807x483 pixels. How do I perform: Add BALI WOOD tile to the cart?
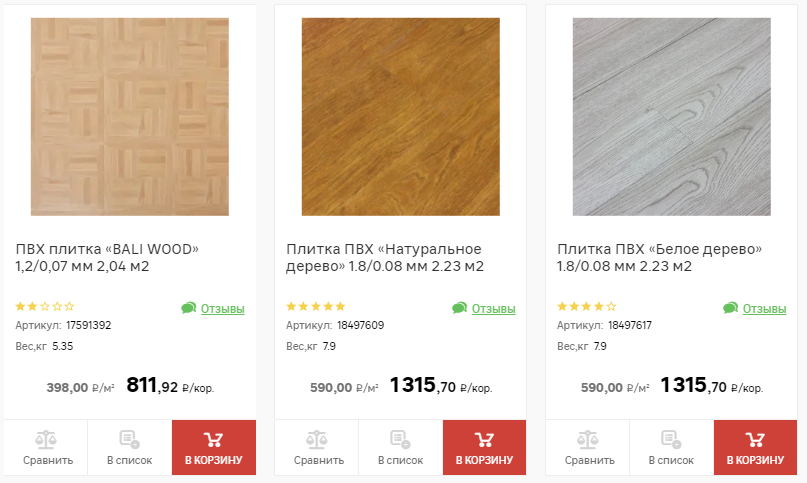point(213,447)
